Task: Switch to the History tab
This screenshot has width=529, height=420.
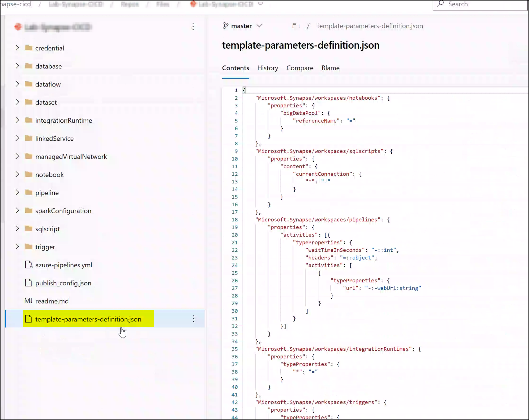Action: 268,68
